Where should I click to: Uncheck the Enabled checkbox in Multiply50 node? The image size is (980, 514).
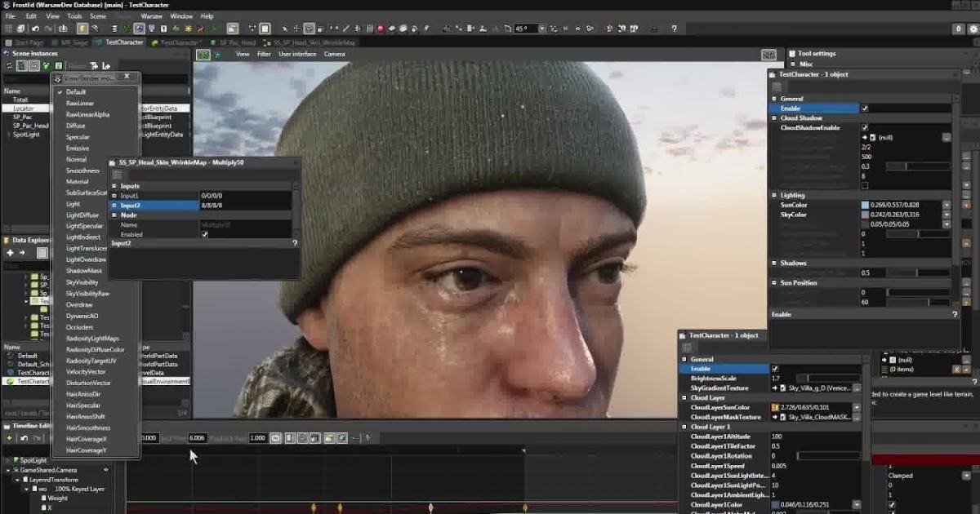(x=205, y=234)
